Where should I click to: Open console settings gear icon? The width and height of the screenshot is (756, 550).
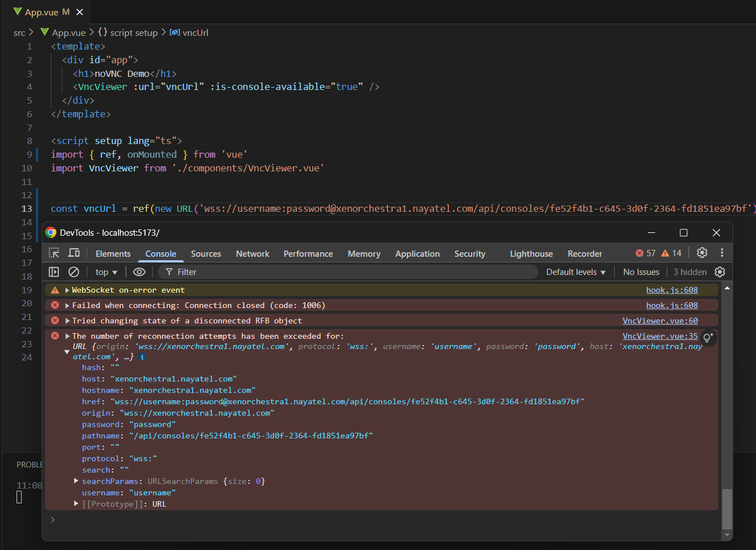pyautogui.click(x=720, y=272)
